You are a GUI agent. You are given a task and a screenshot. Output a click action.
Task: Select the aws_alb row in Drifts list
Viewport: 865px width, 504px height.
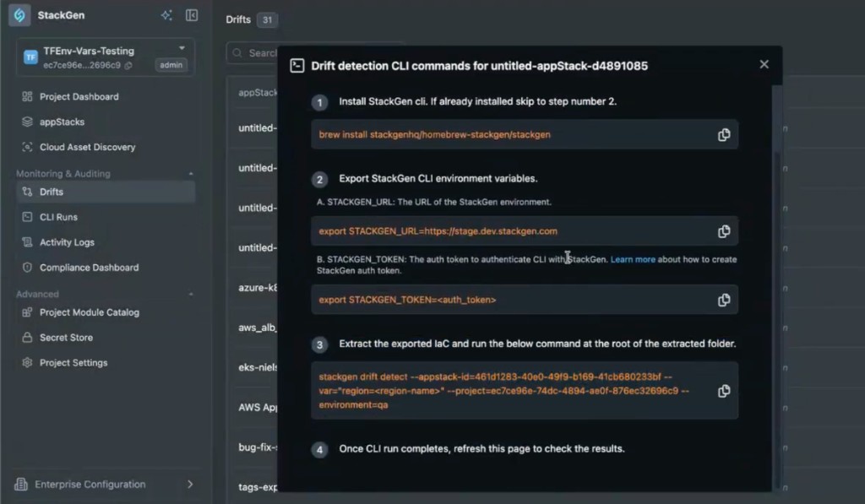click(x=257, y=328)
